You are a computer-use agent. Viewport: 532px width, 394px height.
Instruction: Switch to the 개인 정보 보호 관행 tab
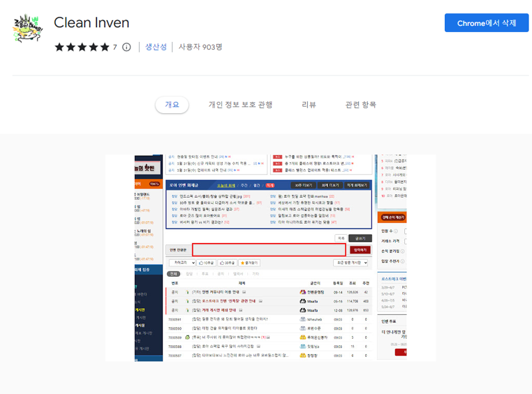[241, 104]
